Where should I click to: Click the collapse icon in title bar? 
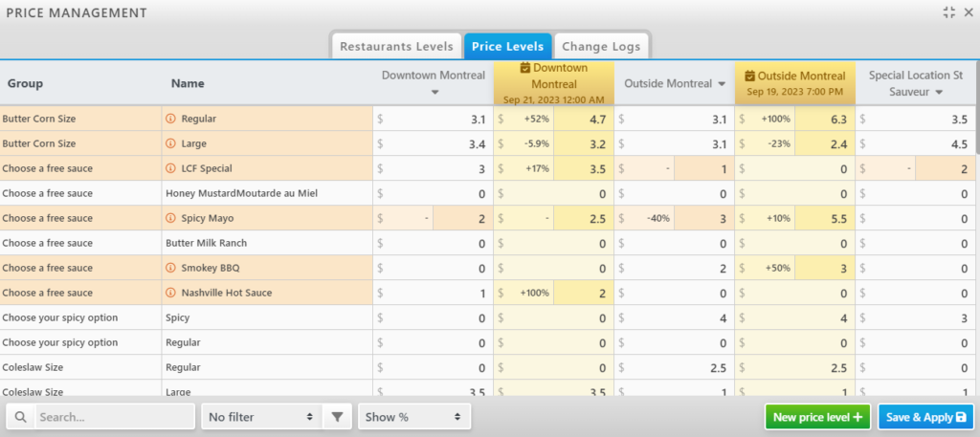tap(948, 12)
